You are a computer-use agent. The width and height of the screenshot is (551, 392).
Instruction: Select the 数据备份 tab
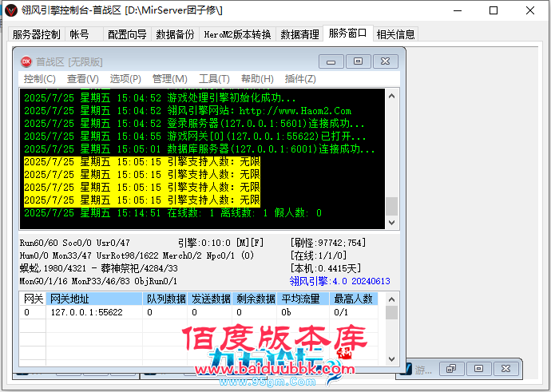[175, 34]
